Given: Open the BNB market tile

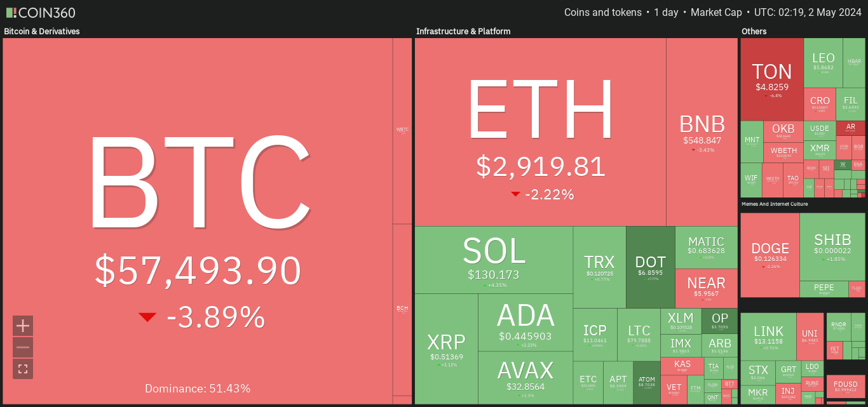Looking at the screenshot, I should click(702, 131).
